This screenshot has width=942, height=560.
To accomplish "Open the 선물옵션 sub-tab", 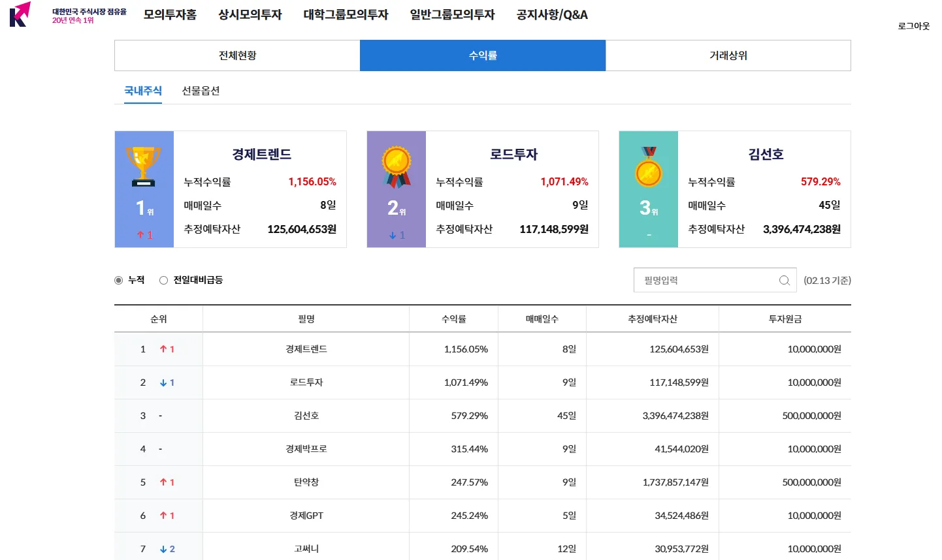I will point(201,91).
